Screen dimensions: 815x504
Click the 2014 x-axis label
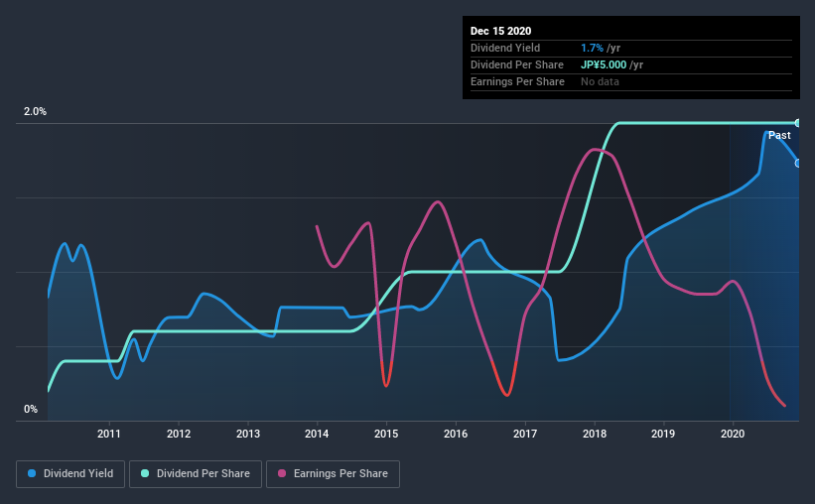point(317,434)
